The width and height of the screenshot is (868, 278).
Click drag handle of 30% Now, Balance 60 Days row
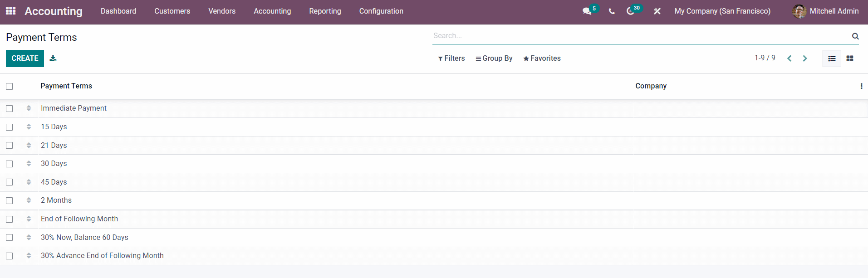pos(29,237)
